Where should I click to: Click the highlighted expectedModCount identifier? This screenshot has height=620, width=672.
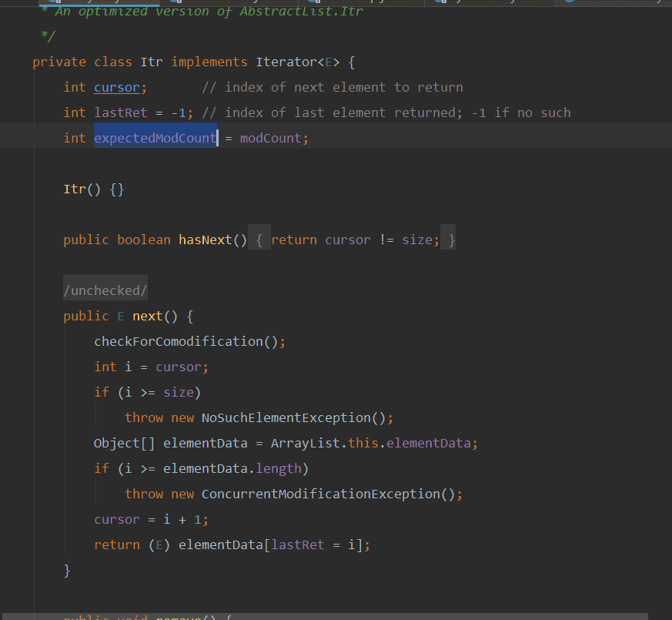[x=155, y=138]
